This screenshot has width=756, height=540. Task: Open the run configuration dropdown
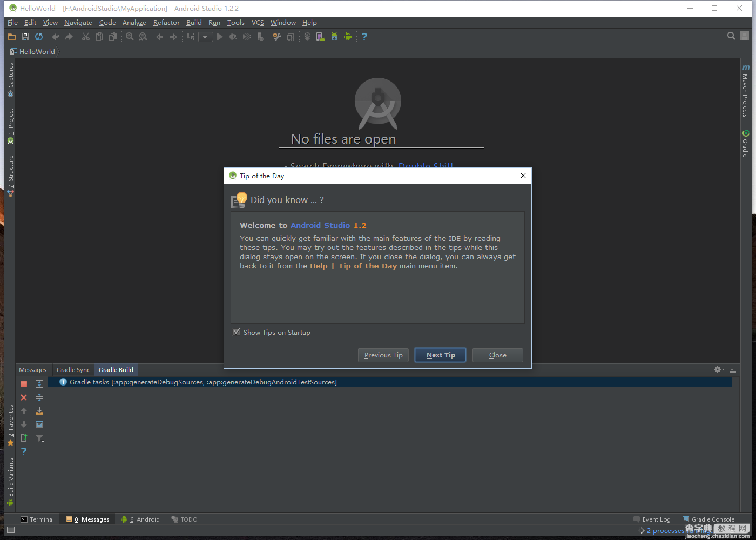[x=205, y=37]
